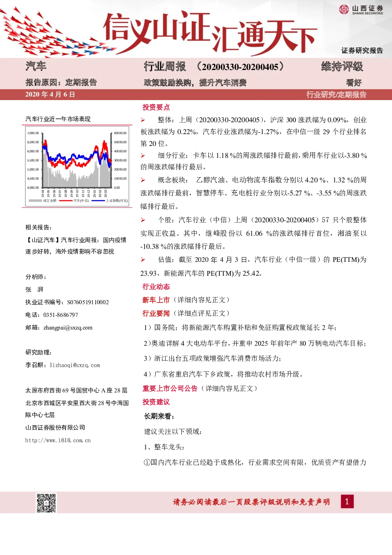The width and height of the screenshot is (392, 555).
Task: Click chart legend 成交金额
Action: [x=43, y=201]
